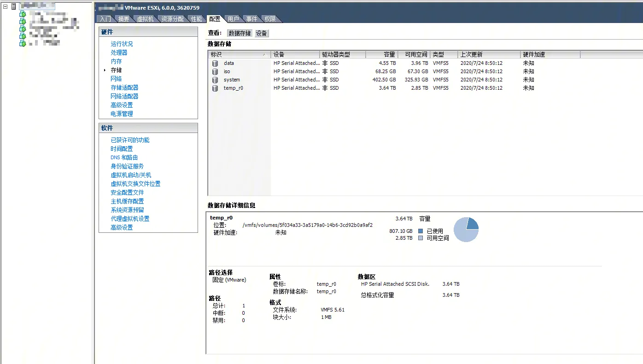Click the topmost virtual machine icon in tree

[22, 14]
